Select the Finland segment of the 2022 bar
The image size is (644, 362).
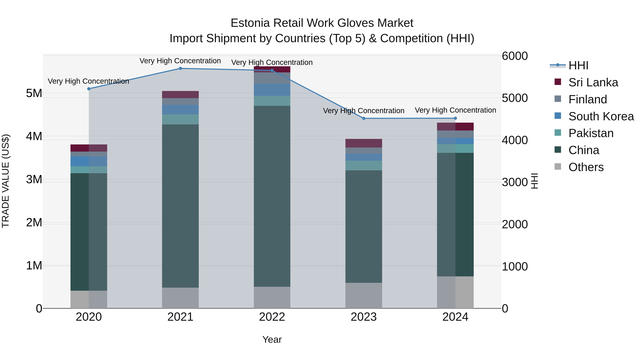(272, 78)
